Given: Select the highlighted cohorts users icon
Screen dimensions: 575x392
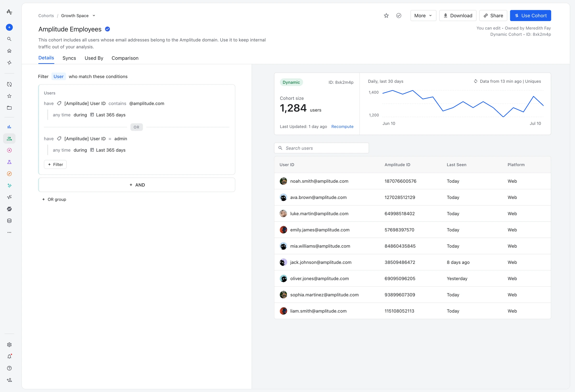Looking at the screenshot, I should point(9,139).
